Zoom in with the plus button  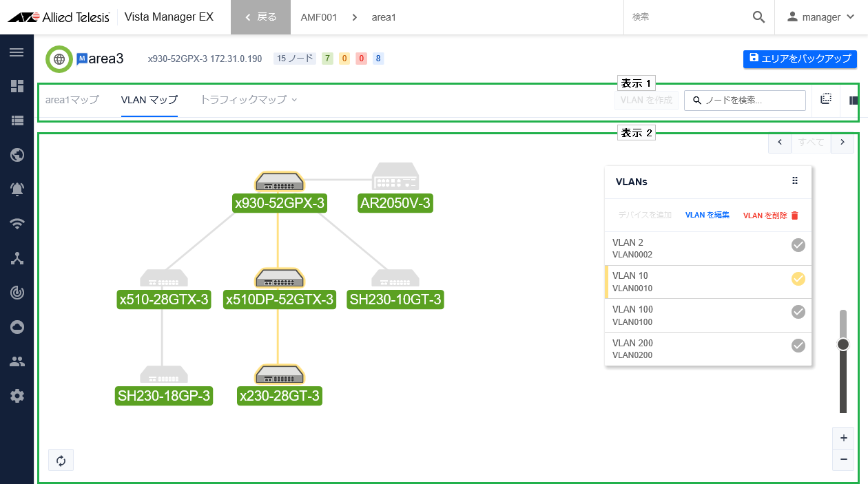[843, 438]
